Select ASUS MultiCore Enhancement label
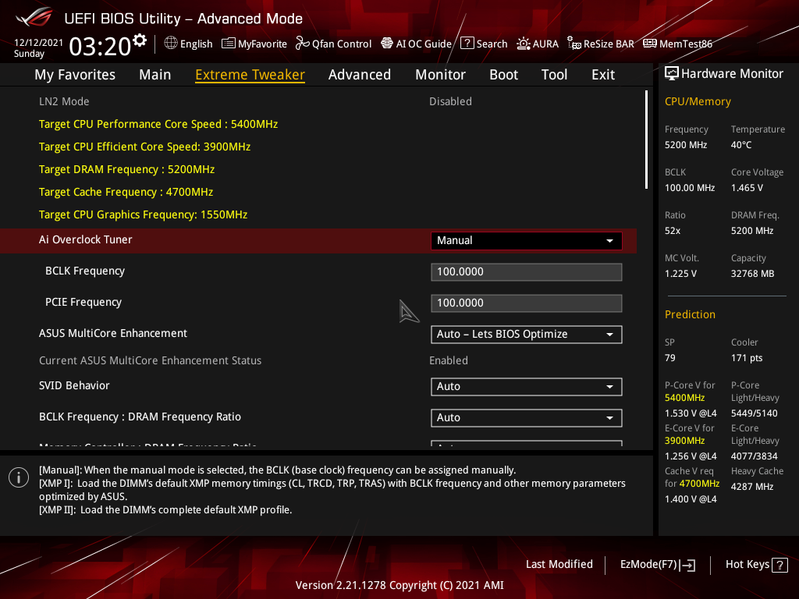 click(x=113, y=333)
